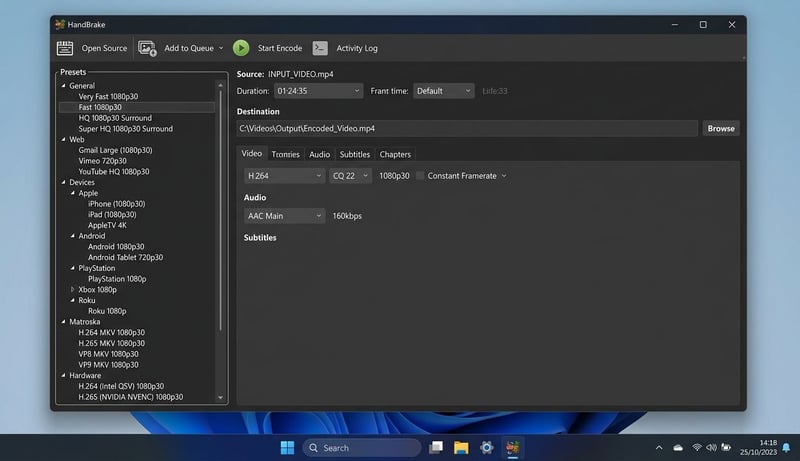Click the battery tray icon

726,448
